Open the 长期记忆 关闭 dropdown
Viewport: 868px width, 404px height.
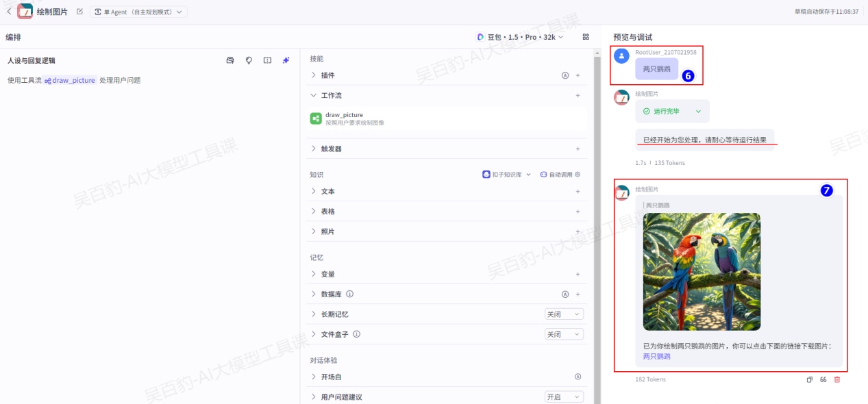[x=564, y=314]
